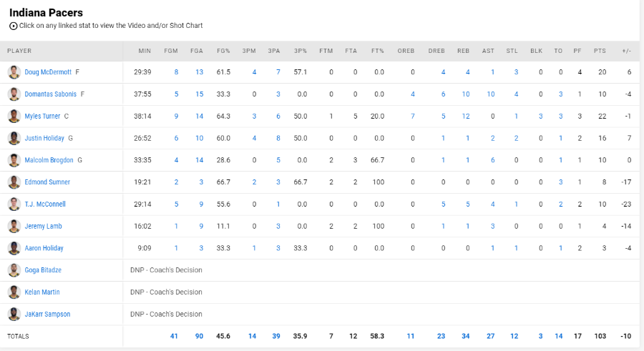Click the FT% column header
This screenshot has height=351, width=644.
377,51
